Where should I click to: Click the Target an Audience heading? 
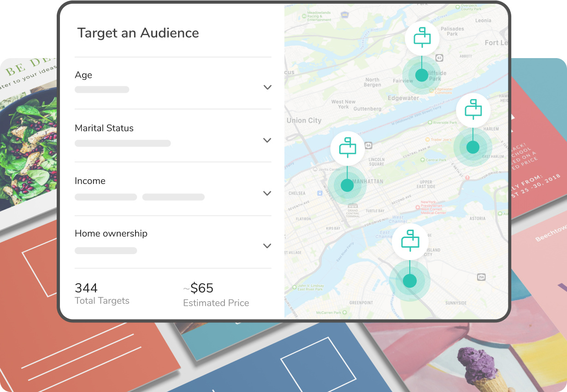click(x=138, y=33)
